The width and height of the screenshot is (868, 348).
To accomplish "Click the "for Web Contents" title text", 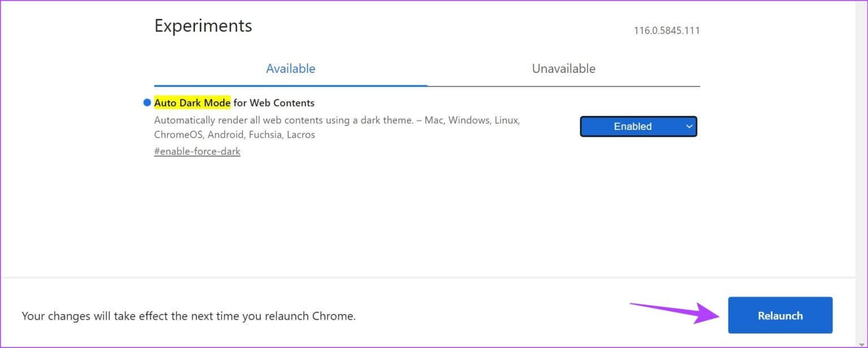I will [274, 103].
